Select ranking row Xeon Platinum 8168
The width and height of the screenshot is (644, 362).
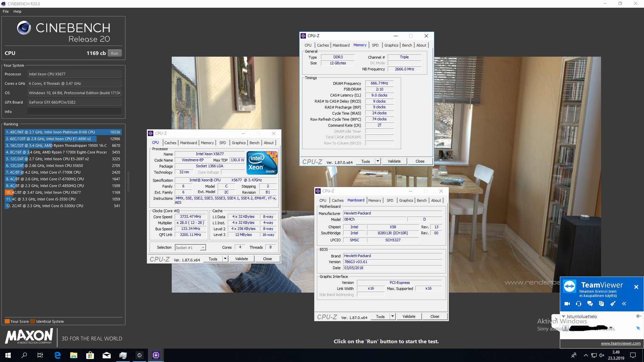(63, 132)
